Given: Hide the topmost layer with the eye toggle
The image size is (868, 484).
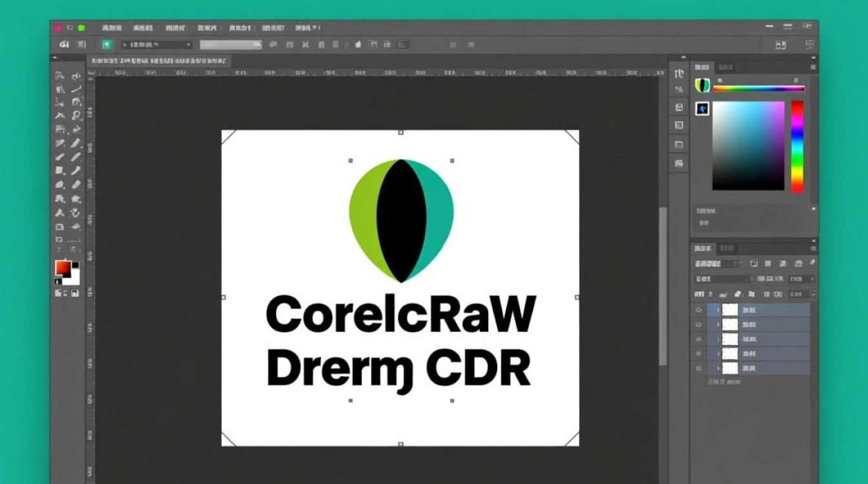Looking at the screenshot, I should tap(699, 310).
